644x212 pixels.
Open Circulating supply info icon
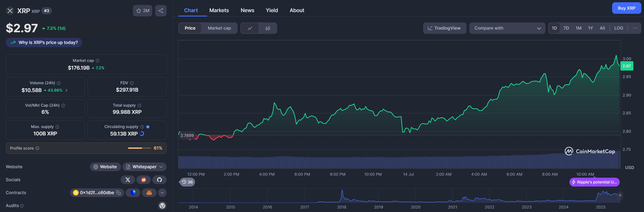tap(142, 127)
